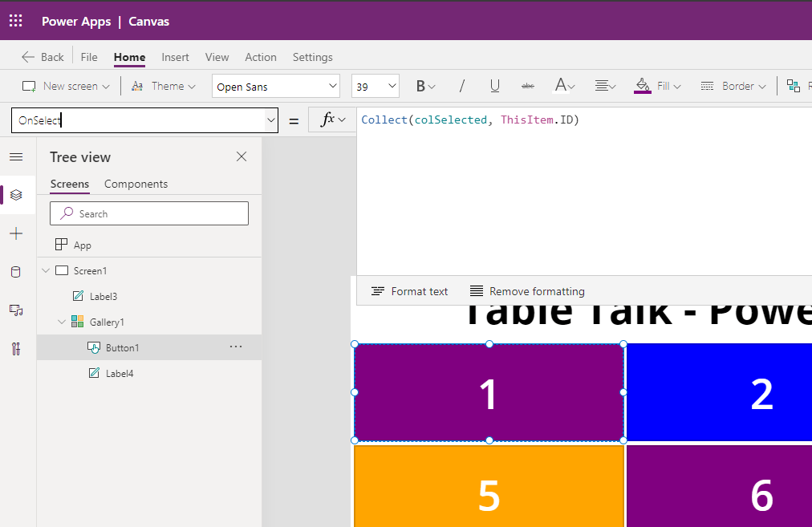Image resolution: width=812 pixels, height=527 pixels.
Task: Click the Insert plus icon in sidebar
Action: pos(16,233)
